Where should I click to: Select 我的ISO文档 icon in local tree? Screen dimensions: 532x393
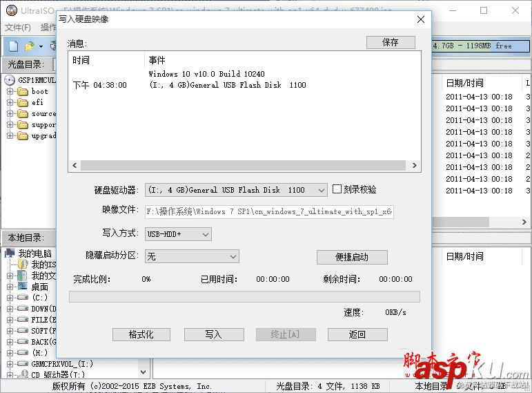(23, 265)
